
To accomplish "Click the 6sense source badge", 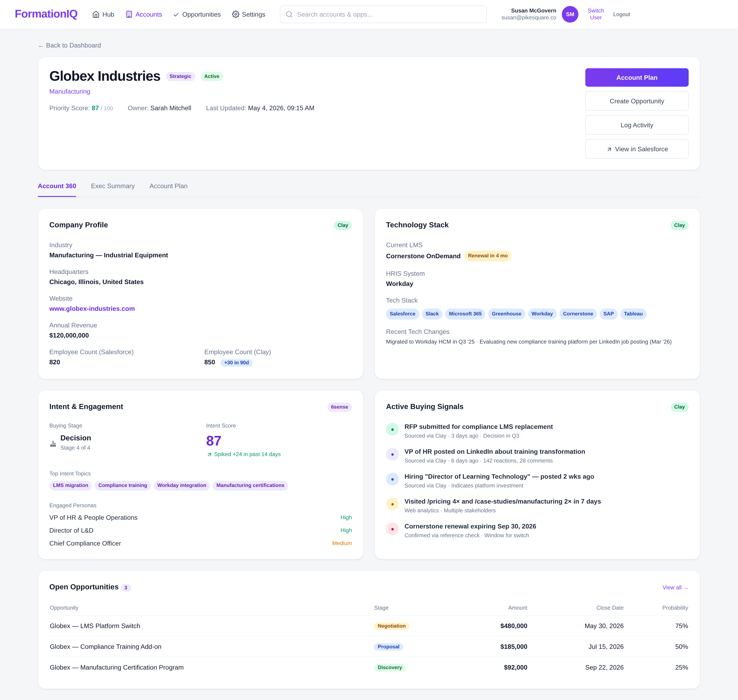I will (339, 407).
